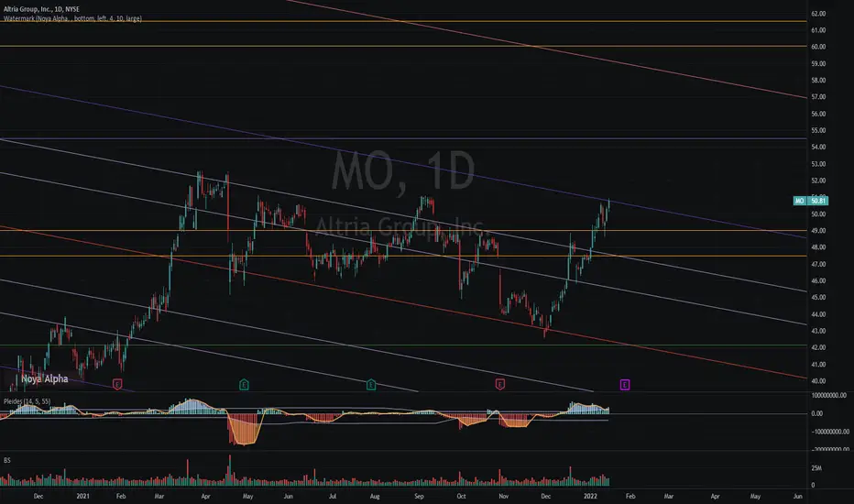Image resolution: width=854 pixels, height=504 pixels.
Task: Click the 100000000.00 indicator axis label
Action: point(829,396)
